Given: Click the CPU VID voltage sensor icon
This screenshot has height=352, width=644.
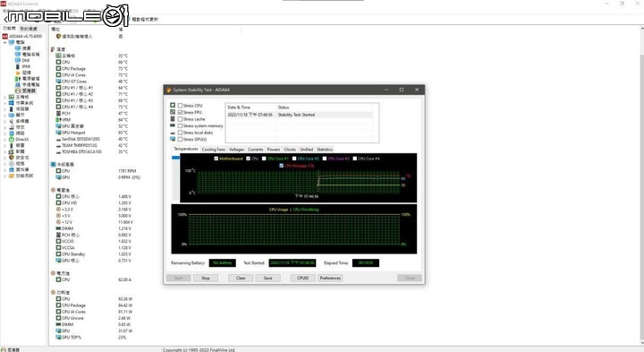Looking at the screenshot, I should click(x=58, y=202).
